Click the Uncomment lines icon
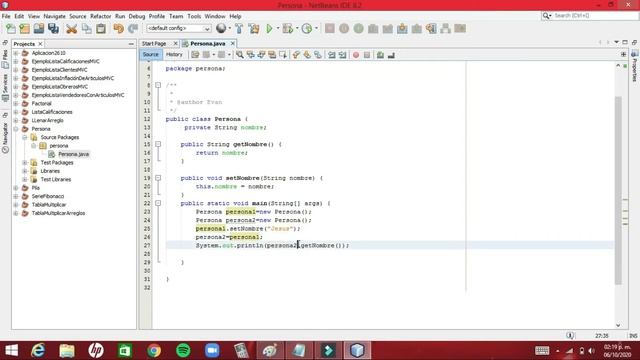This screenshot has width=640, height=360. pos(391,55)
